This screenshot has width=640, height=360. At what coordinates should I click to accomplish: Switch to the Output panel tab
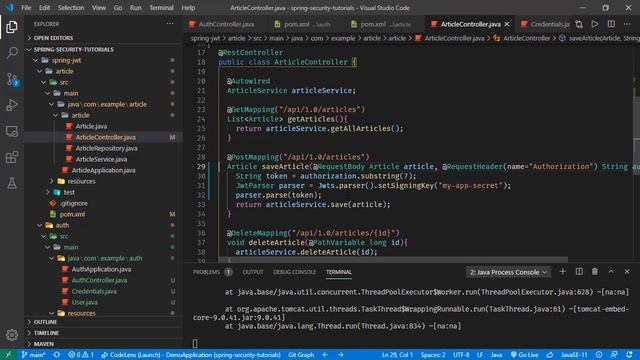click(253, 272)
